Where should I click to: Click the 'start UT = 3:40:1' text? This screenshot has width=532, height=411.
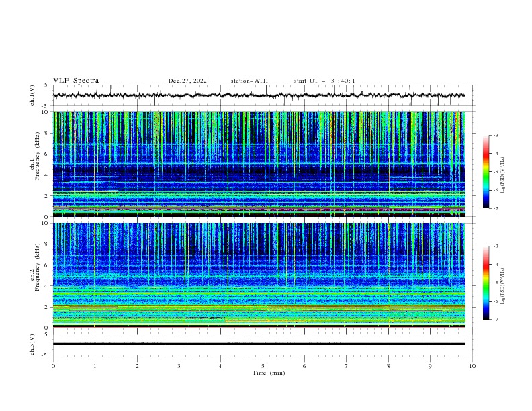point(324,81)
